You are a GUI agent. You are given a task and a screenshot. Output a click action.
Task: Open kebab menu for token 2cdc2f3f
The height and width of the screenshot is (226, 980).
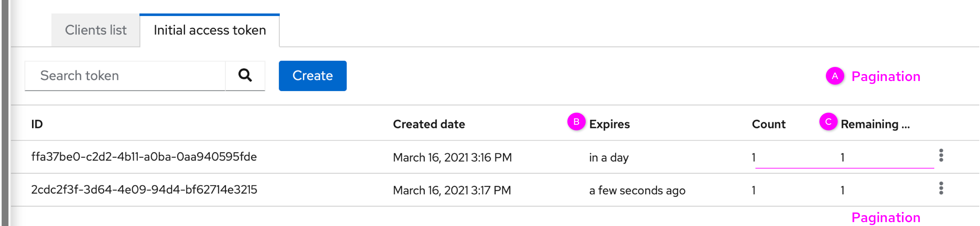pos(941,188)
